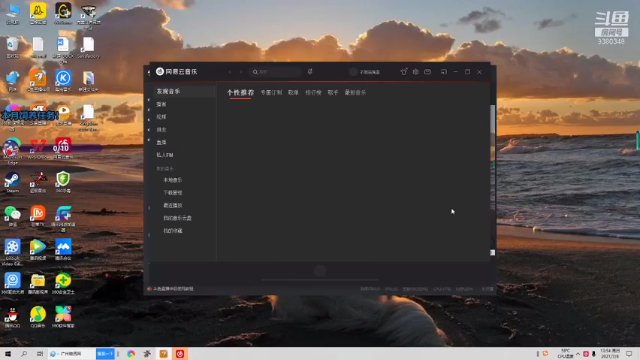Open 发现音乐 in the sidebar

coord(184,91)
